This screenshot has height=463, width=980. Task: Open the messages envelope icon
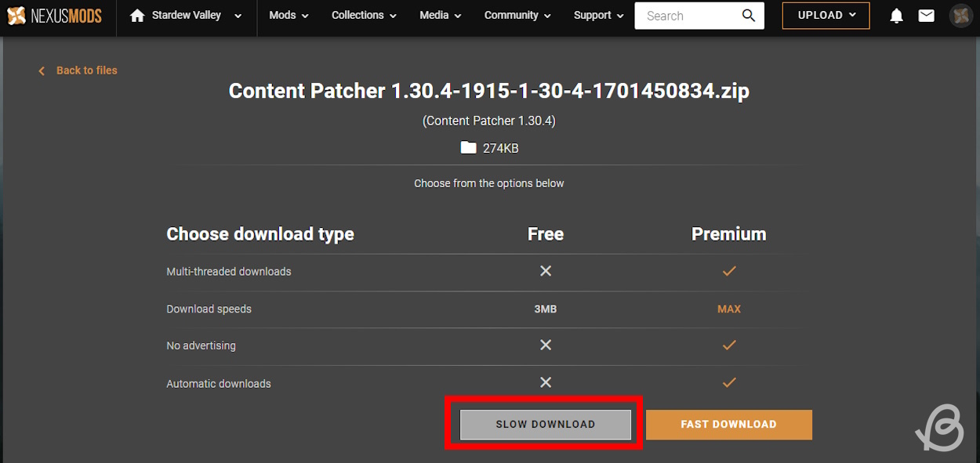(926, 16)
